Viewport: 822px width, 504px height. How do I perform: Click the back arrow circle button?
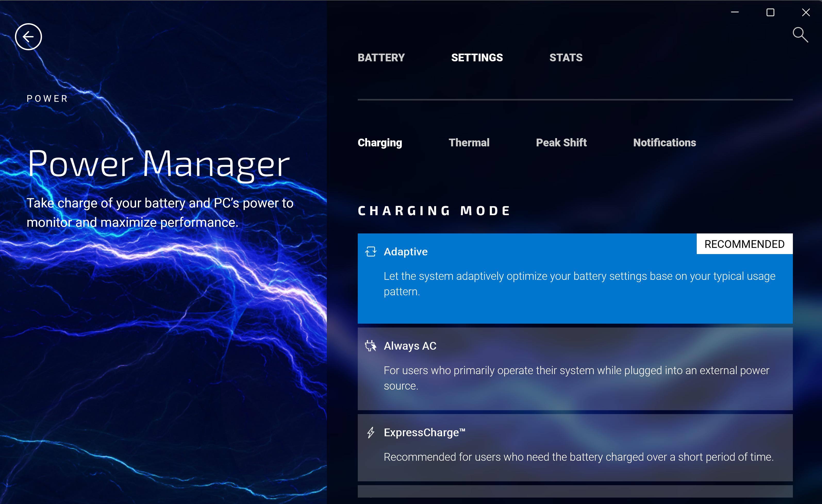click(28, 37)
